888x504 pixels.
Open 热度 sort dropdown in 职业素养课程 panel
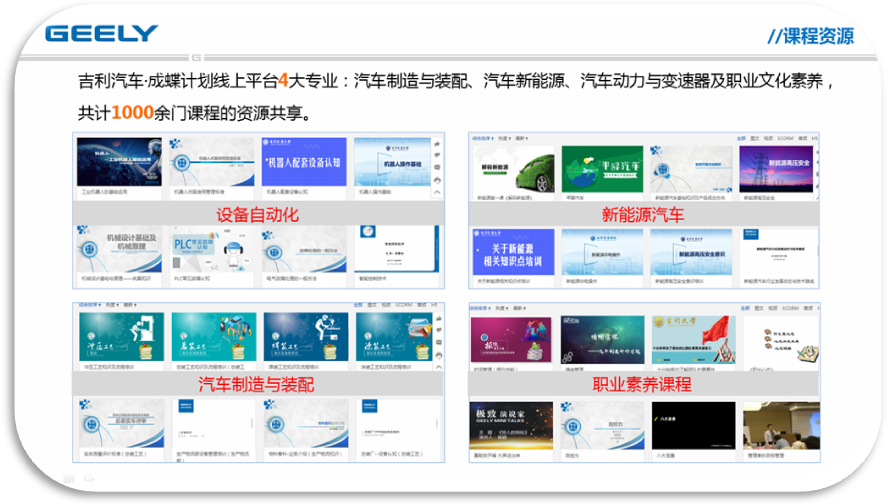[x=502, y=308]
